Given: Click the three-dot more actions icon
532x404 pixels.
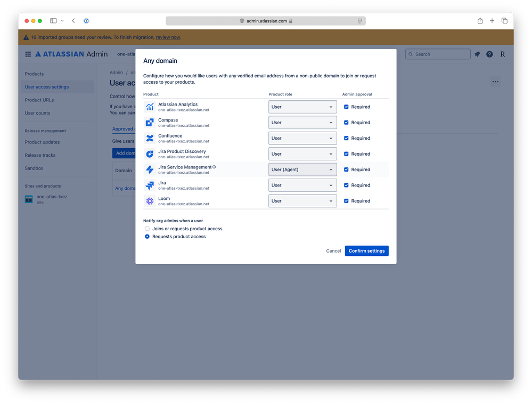Looking at the screenshot, I should [495, 82].
